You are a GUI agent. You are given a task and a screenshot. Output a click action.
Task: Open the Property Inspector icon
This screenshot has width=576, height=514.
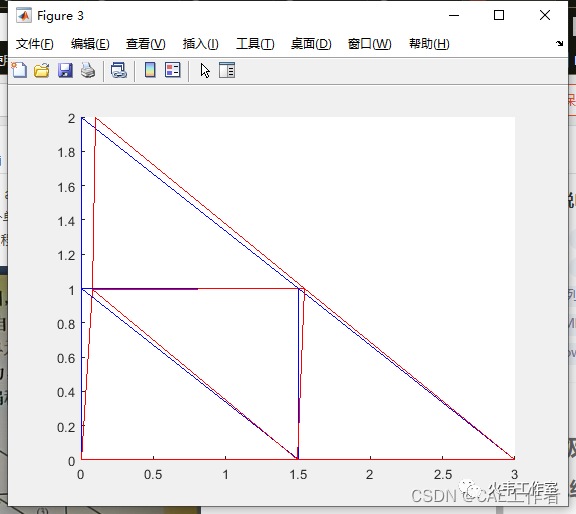click(227, 70)
